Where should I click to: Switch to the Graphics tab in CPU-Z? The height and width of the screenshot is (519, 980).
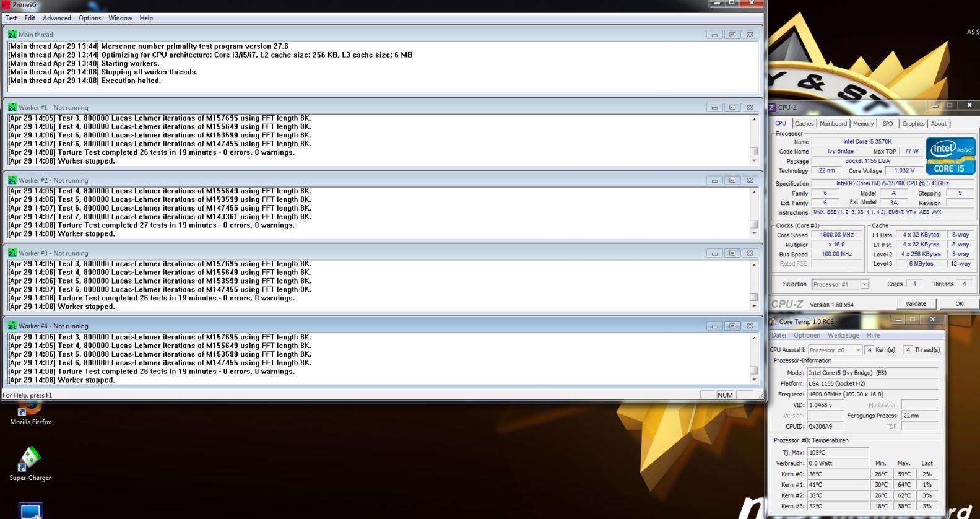click(x=913, y=124)
